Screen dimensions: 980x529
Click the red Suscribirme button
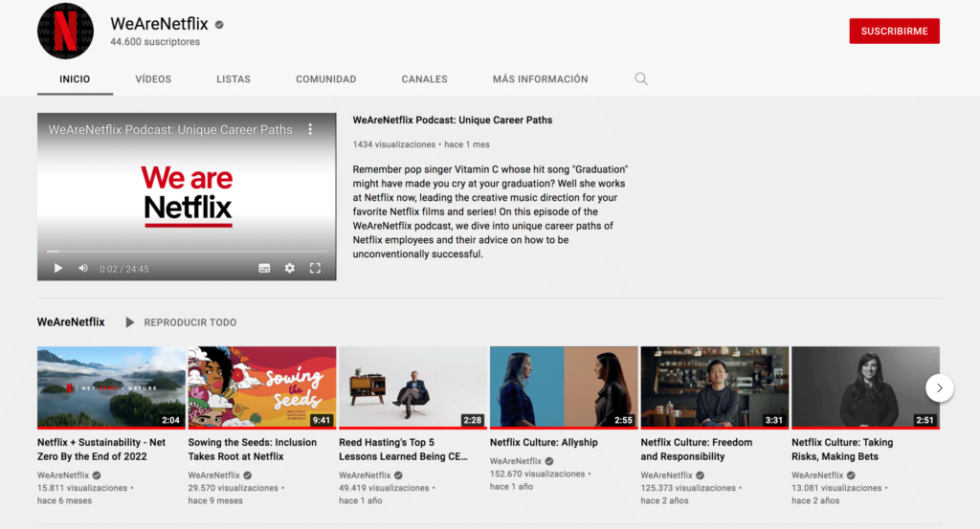coord(894,32)
